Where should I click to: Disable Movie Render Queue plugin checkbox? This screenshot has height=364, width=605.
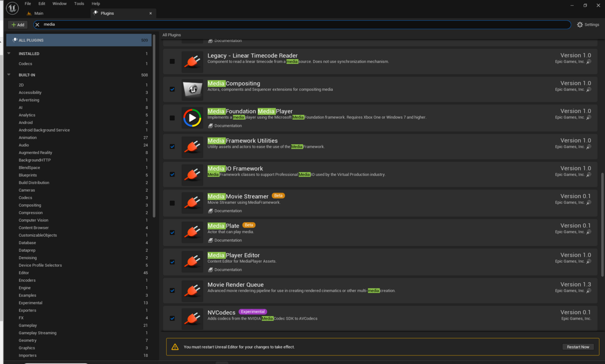point(172,290)
